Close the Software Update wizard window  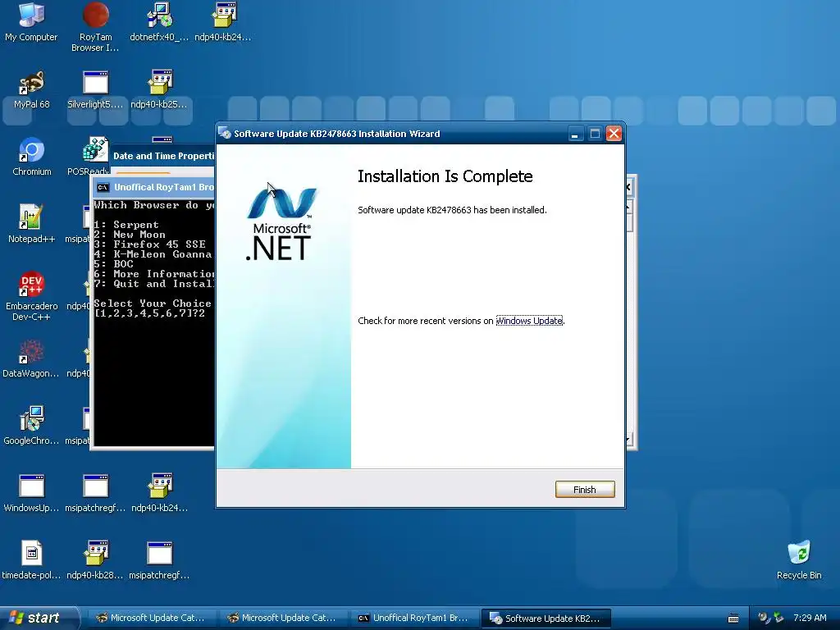[614, 134]
